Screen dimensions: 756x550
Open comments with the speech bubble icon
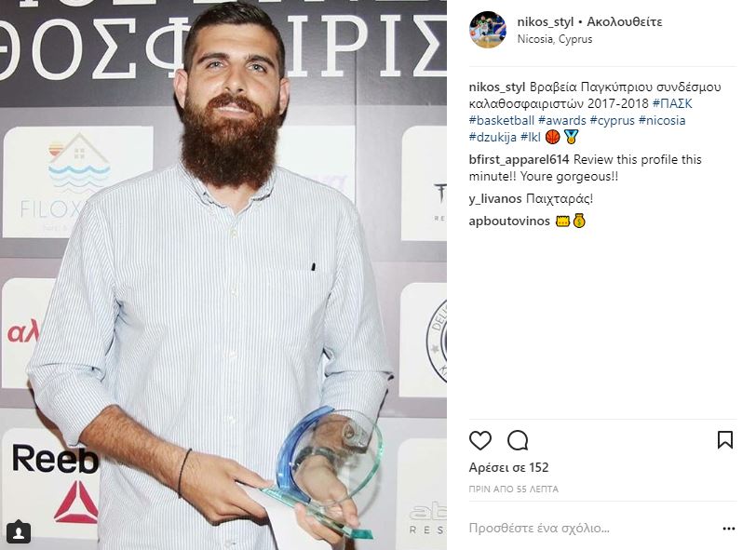click(518, 440)
